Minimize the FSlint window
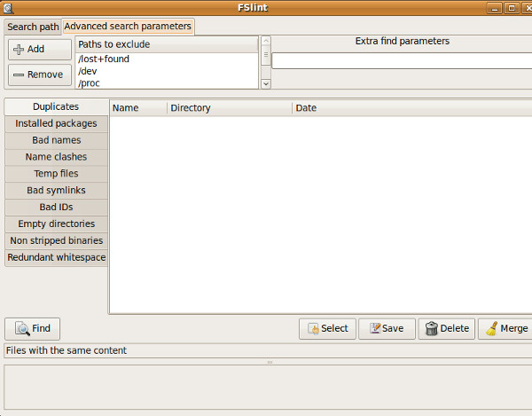Image resolution: width=532 pixels, height=416 pixels. pos(495,8)
